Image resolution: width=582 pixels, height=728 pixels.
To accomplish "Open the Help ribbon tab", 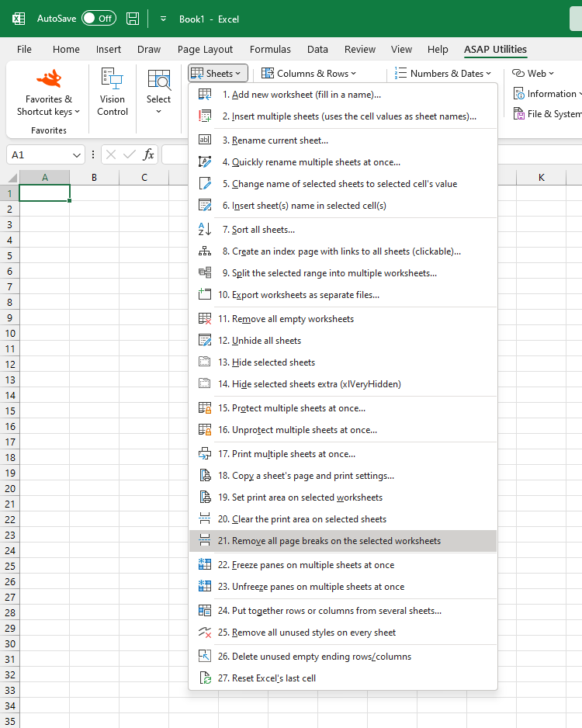I will coord(438,49).
